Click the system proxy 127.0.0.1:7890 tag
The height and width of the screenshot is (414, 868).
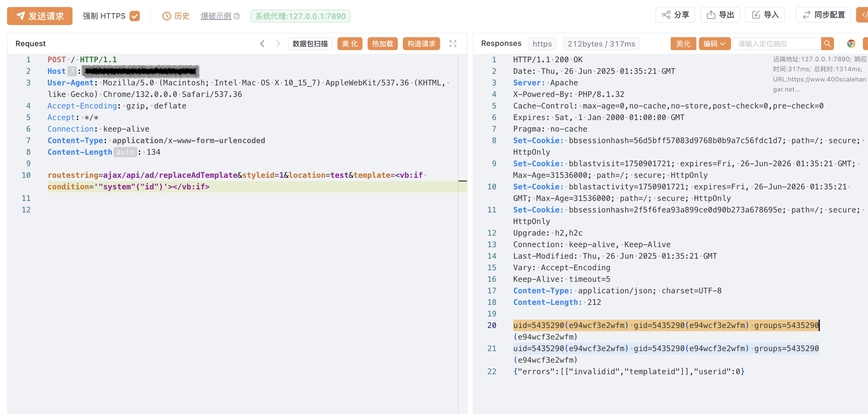pos(300,16)
